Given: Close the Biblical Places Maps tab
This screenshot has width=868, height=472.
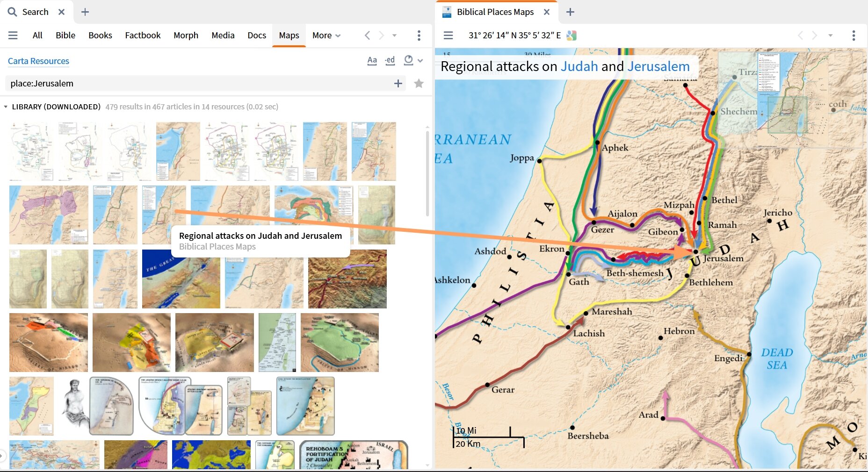Looking at the screenshot, I should point(546,12).
